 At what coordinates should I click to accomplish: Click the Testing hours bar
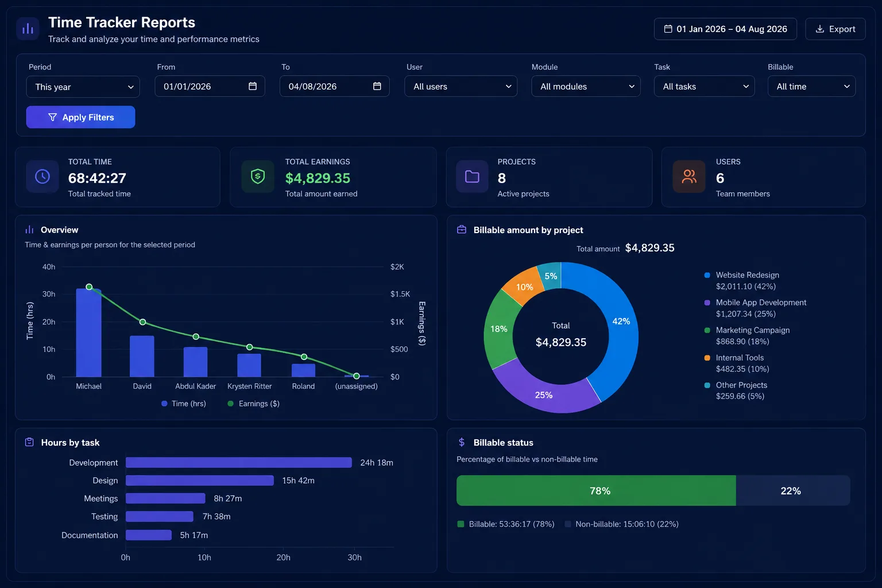pyautogui.click(x=160, y=517)
